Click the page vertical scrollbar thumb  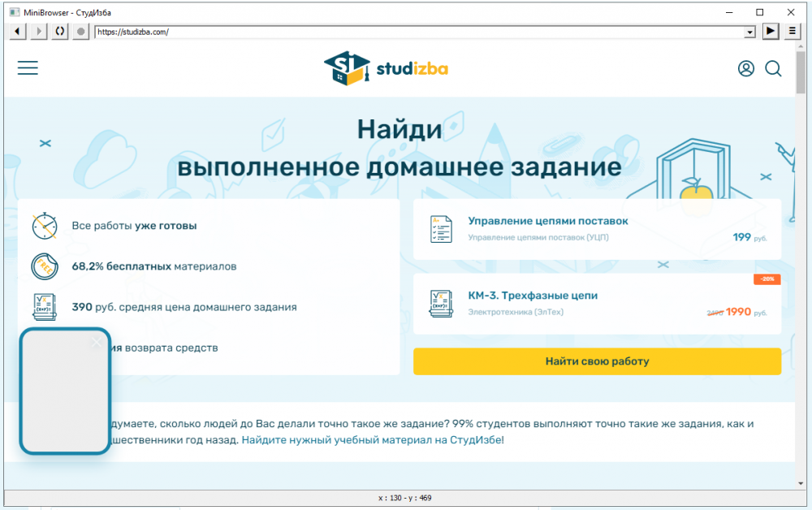(x=801, y=71)
